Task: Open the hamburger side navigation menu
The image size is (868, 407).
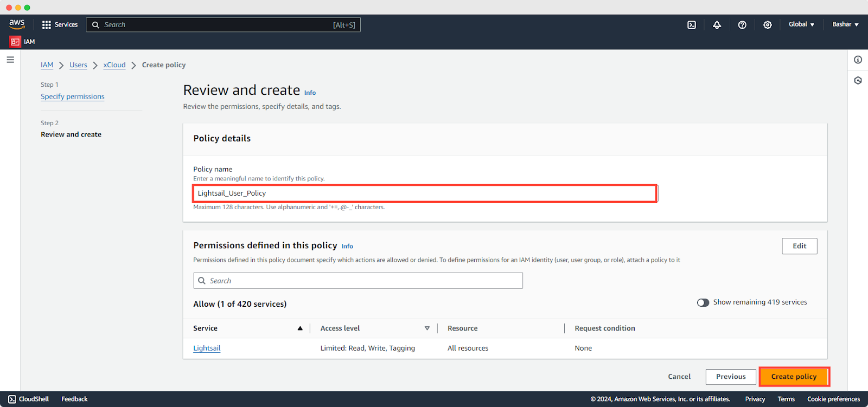Action: click(x=10, y=60)
